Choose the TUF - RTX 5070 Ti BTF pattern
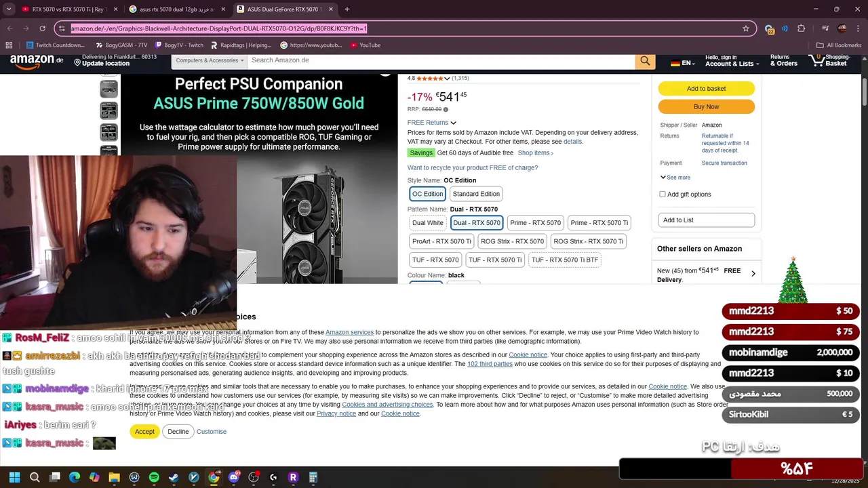Screen dimensions: 868x488 pos(565,260)
